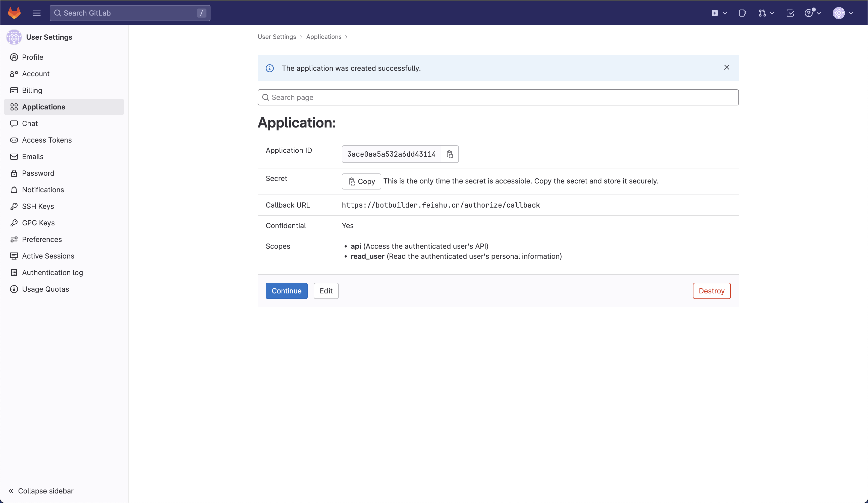This screenshot has height=503, width=868.
Task: Open the Merge requests icon
Action: tap(763, 13)
